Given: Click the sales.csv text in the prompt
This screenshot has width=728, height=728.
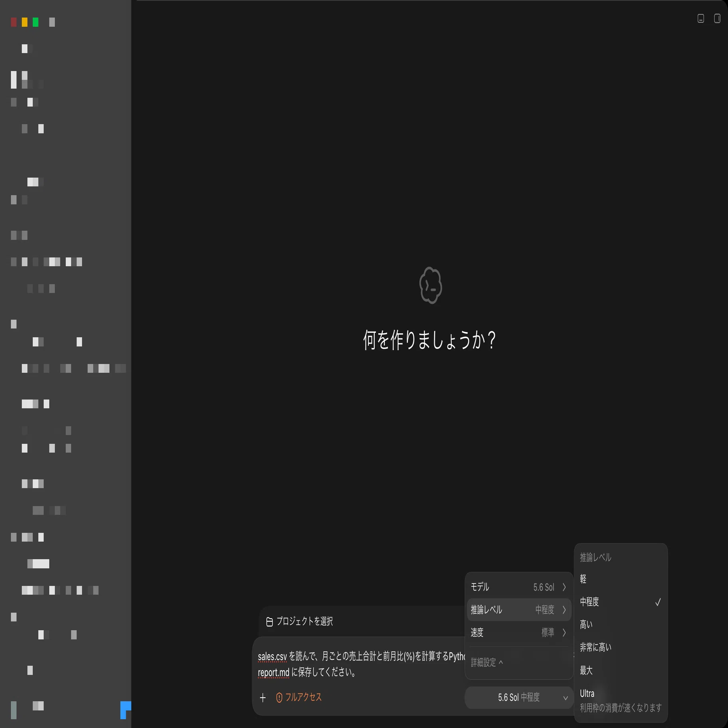Looking at the screenshot, I should [272, 657].
